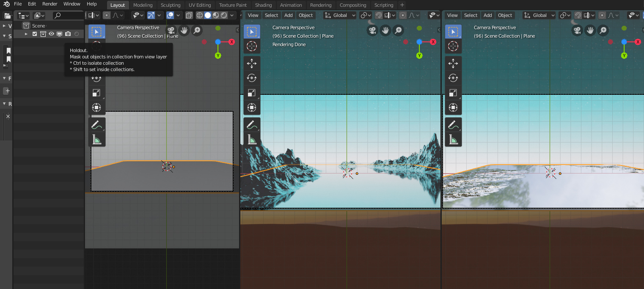Open Add menu in middle viewport
Image resolution: width=644 pixels, height=289 pixels.
tap(289, 15)
